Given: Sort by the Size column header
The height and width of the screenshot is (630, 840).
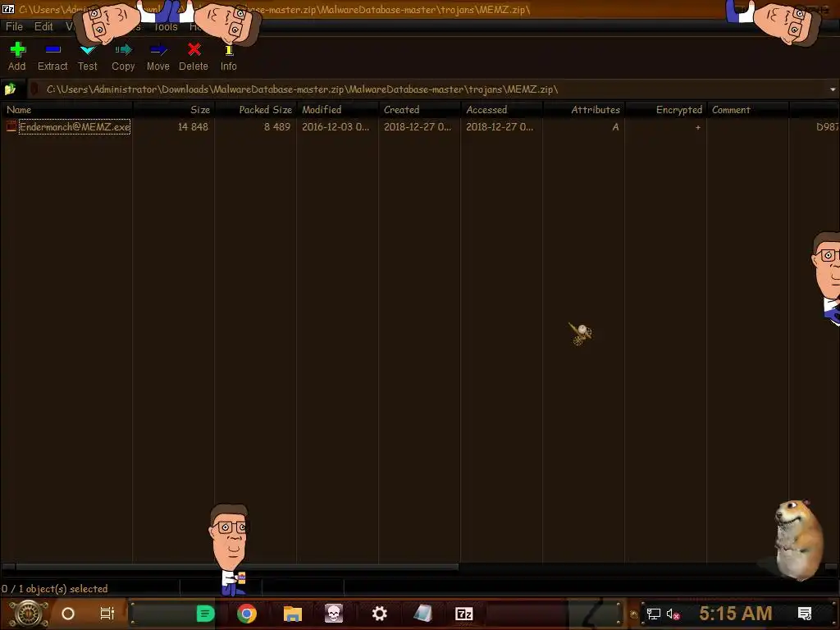Looking at the screenshot, I should (x=173, y=109).
